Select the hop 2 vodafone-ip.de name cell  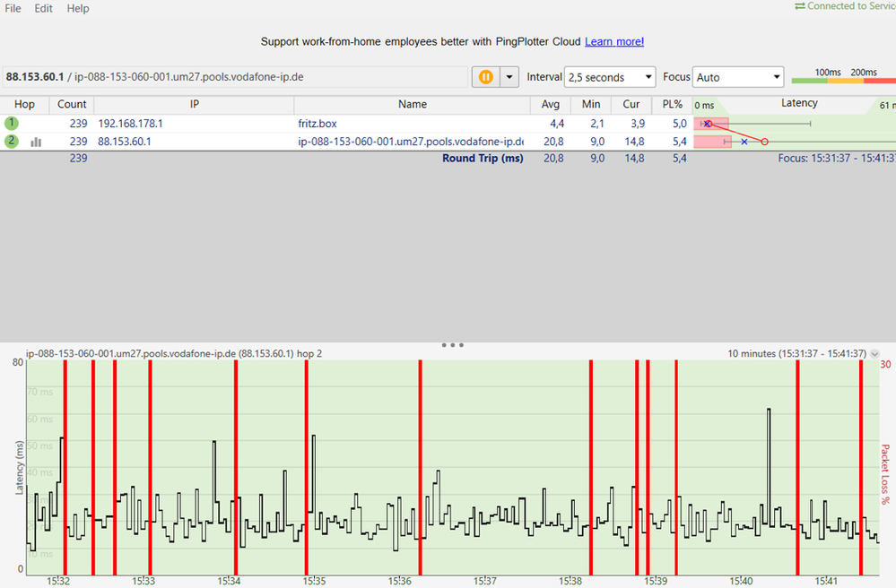point(411,142)
